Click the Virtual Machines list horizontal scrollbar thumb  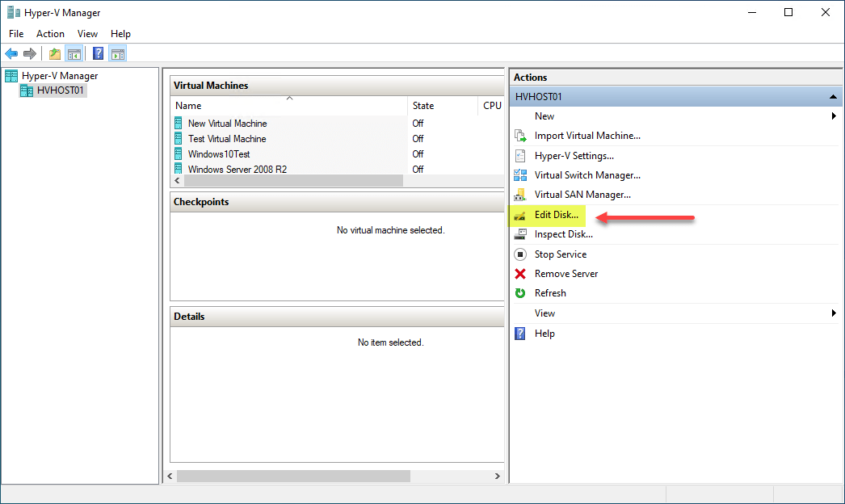(x=293, y=181)
